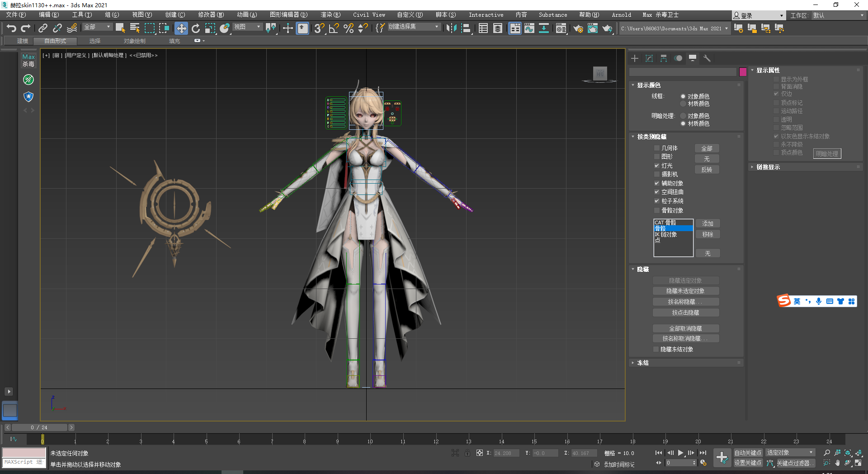
Task: Select the Rotate tool in the toolbar
Action: point(195,28)
